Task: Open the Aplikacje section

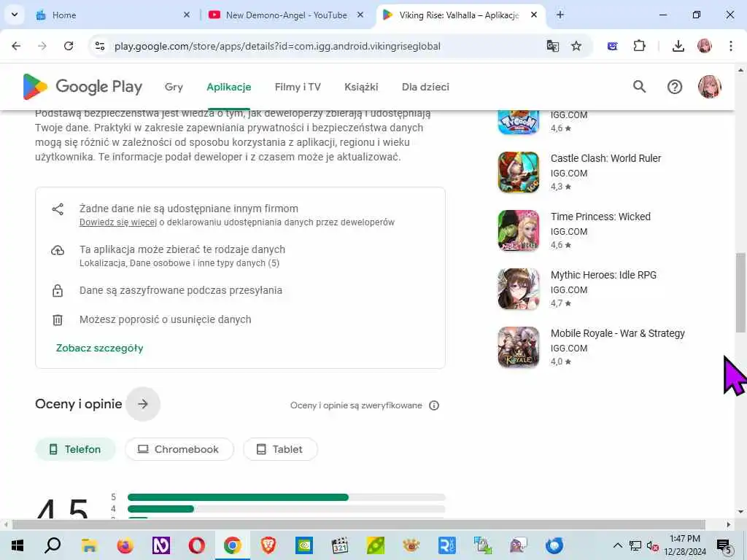Action: click(x=228, y=87)
